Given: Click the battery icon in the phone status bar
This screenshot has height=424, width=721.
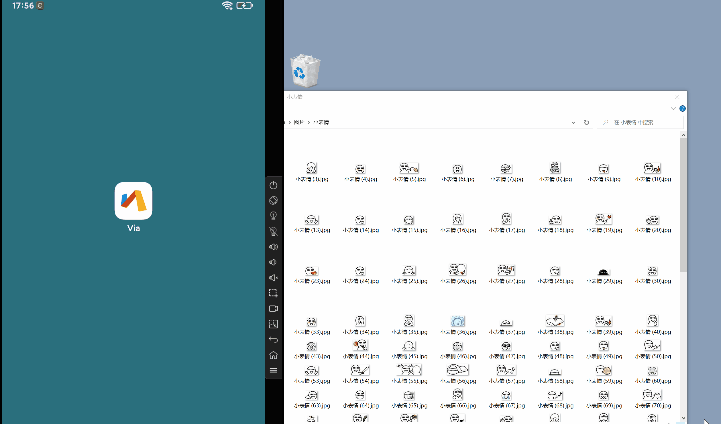Looking at the screenshot, I should (x=245, y=6).
